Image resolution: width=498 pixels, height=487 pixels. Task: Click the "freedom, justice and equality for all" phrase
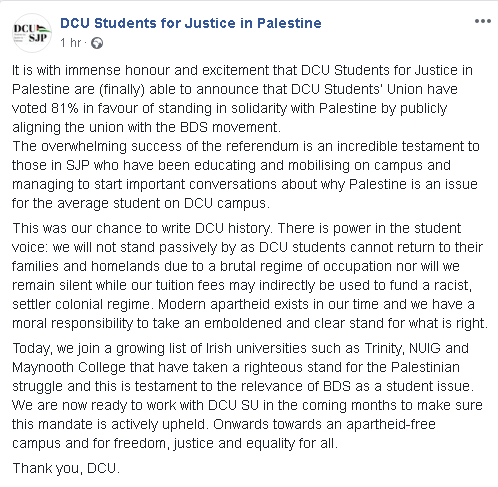point(226,444)
